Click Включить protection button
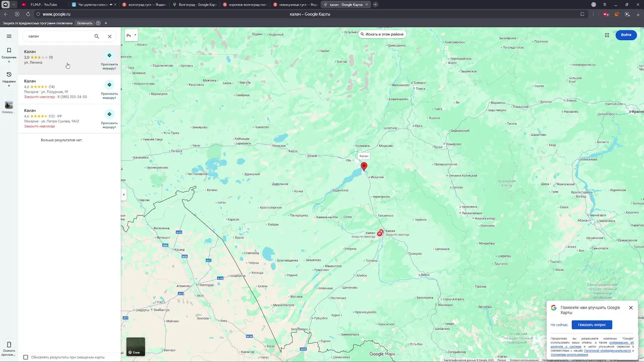644x362 pixels. click(x=85, y=23)
